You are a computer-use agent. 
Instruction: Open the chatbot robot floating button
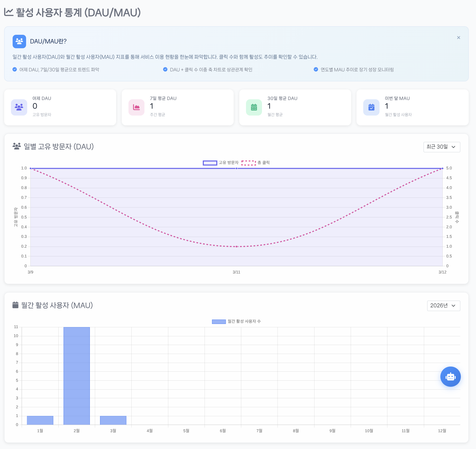450,377
